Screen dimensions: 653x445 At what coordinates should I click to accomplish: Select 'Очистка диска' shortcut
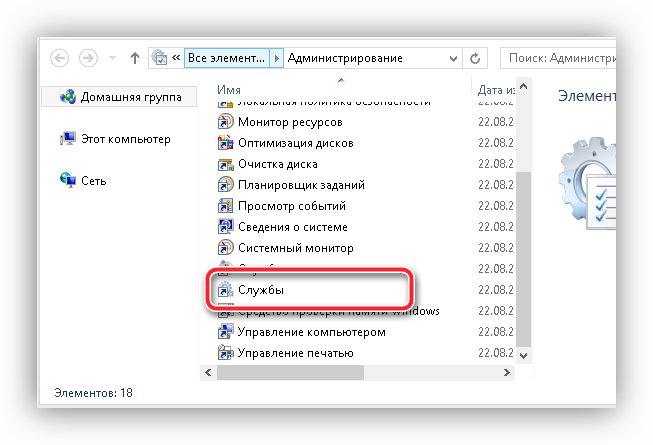tap(278, 164)
